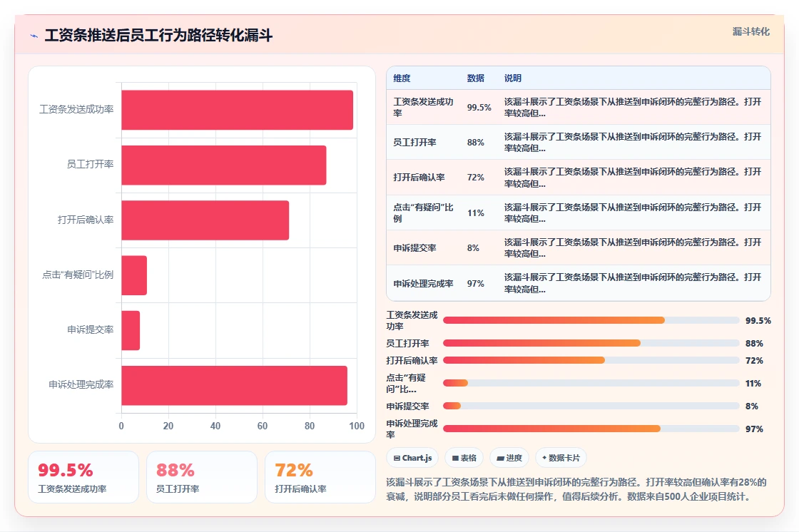Click table cell 点击"有疑问"比例
799x532 pixels.
coord(424,213)
